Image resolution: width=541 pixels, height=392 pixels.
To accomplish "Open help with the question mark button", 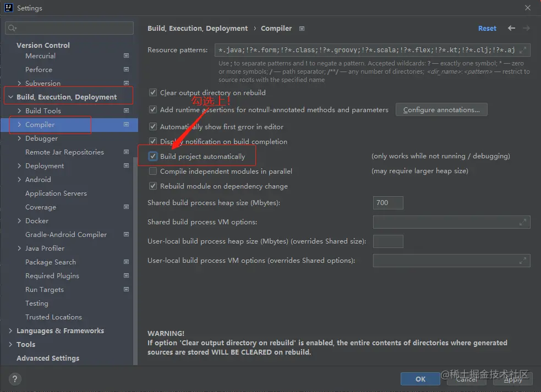I will 15,379.
